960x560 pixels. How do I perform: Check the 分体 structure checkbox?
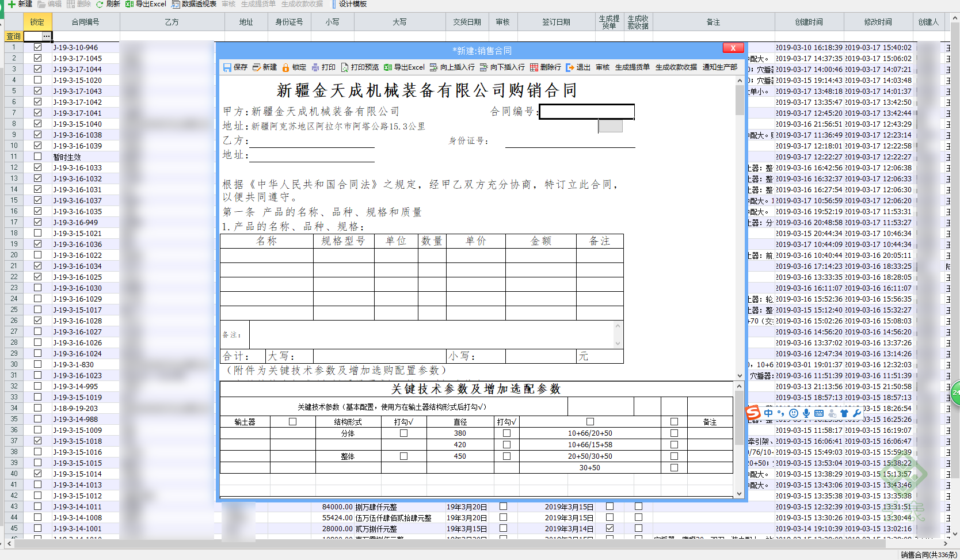click(403, 433)
